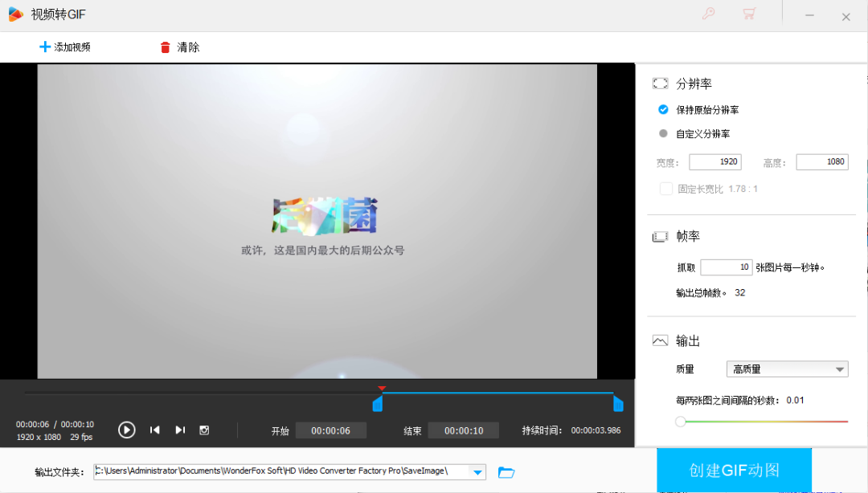Click the height input field showing 1080

click(821, 161)
